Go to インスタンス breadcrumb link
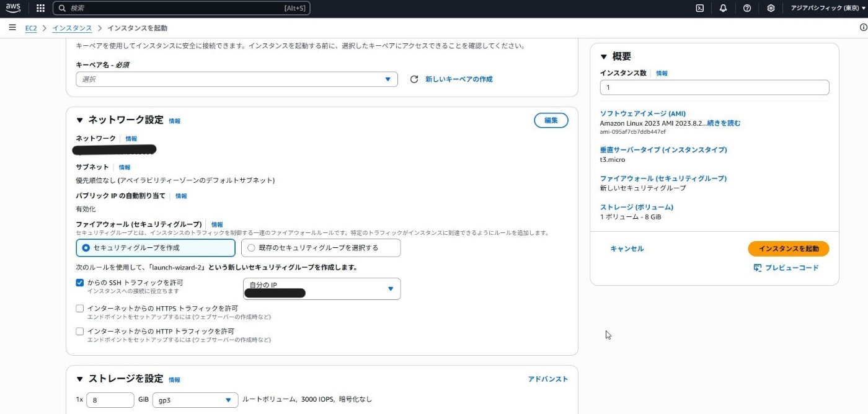The image size is (868, 414). 72,28
